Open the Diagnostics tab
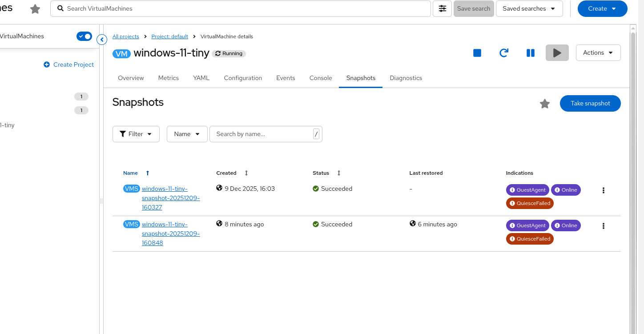Image resolution: width=644 pixels, height=334 pixels. click(406, 78)
